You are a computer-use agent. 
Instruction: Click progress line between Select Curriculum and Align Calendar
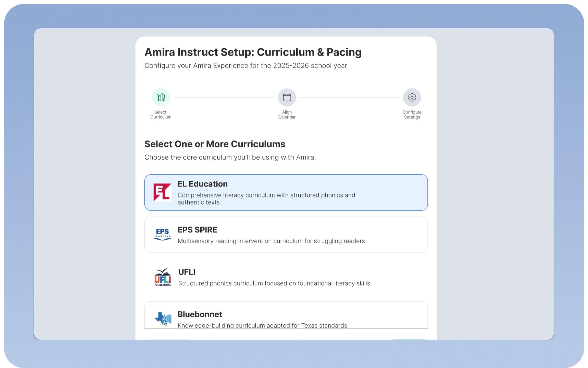tap(225, 98)
